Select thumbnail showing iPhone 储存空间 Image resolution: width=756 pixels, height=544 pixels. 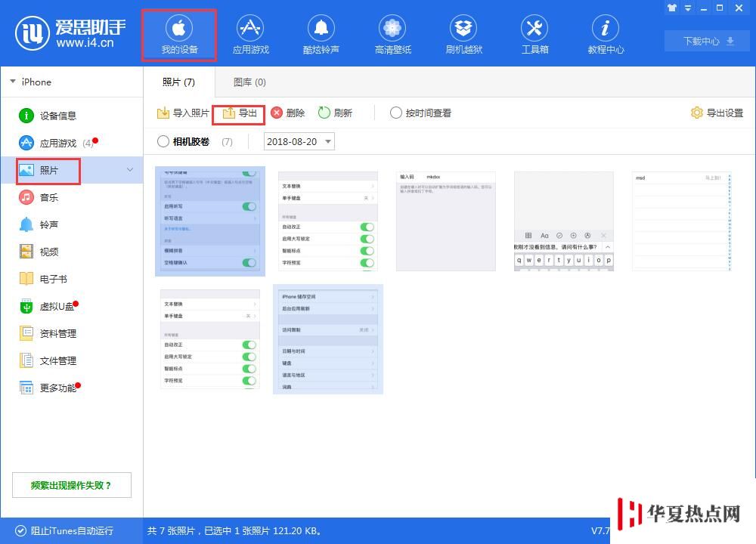[x=328, y=339]
